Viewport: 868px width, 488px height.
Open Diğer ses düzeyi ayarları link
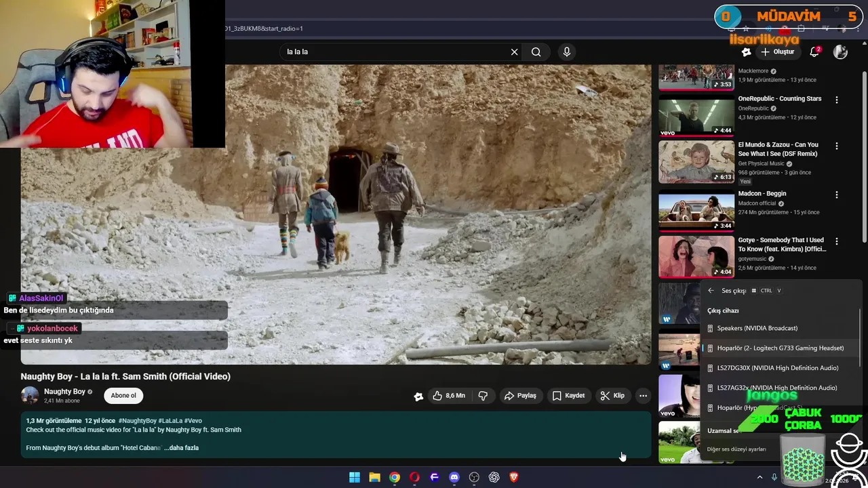736,449
